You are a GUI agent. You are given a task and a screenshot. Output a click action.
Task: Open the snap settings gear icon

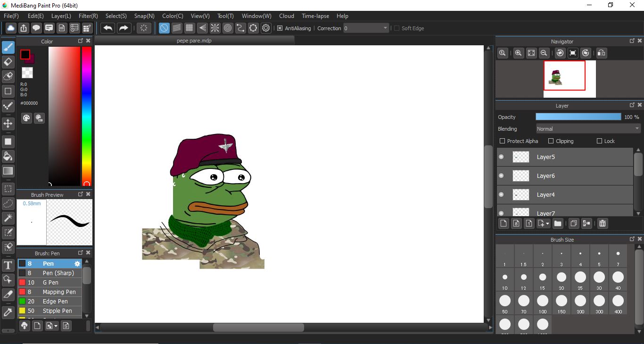[x=266, y=28]
